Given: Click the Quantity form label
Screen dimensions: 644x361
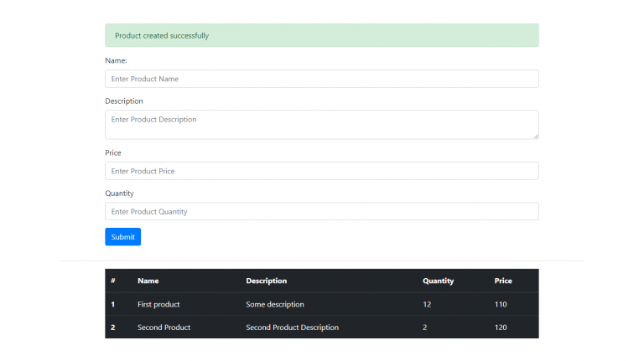Looking at the screenshot, I should point(120,193).
